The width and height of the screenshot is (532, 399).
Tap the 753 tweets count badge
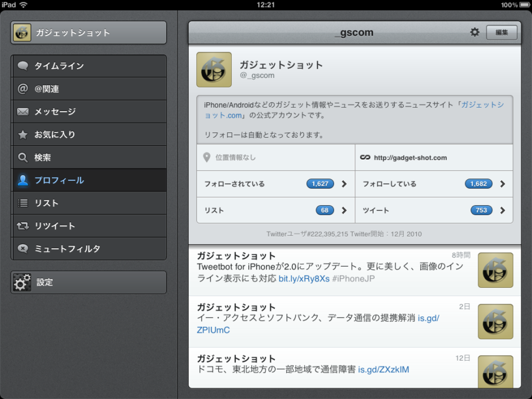point(481,210)
